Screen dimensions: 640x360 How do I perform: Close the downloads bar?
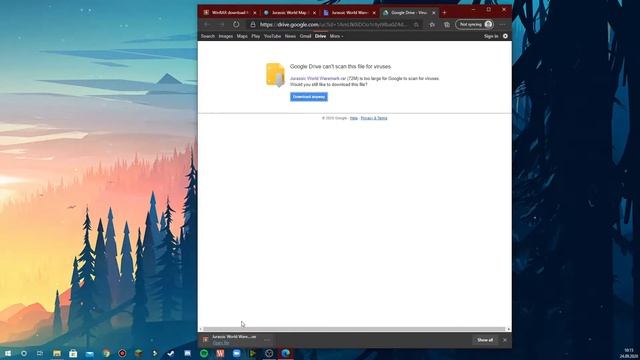click(505, 340)
